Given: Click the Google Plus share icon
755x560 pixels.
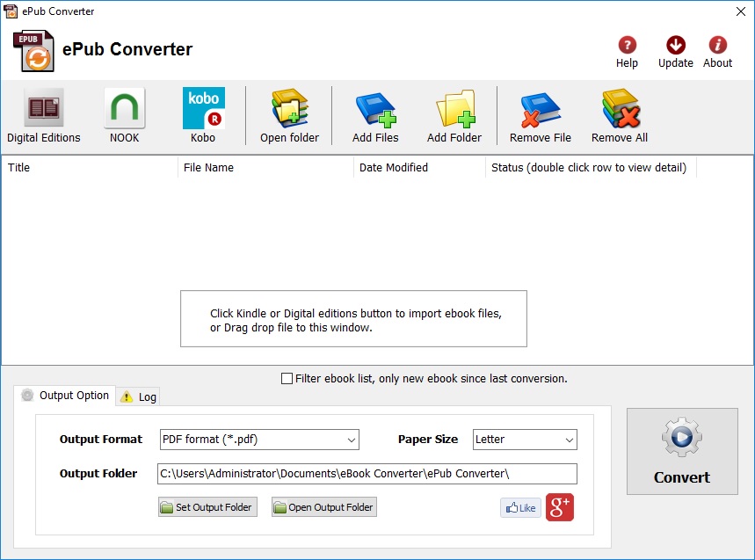Looking at the screenshot, I should [560, 507].
